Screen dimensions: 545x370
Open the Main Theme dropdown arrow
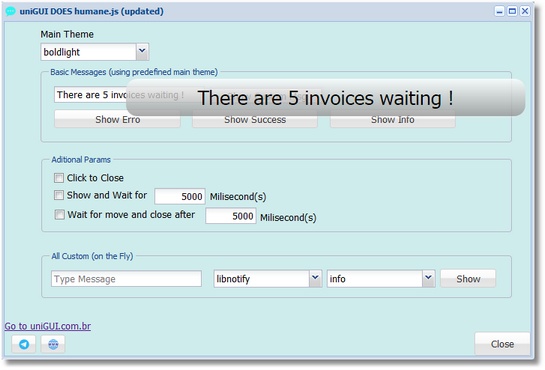click(x=142, y=51)
